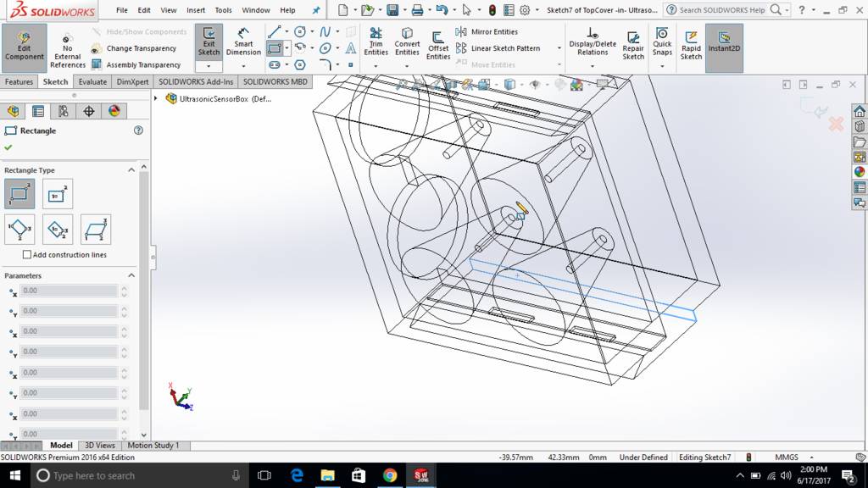The width and height of the screenshot is (868, 488).
Task: Confirm rectangle with green checkmark
Action: coord(8,147)
